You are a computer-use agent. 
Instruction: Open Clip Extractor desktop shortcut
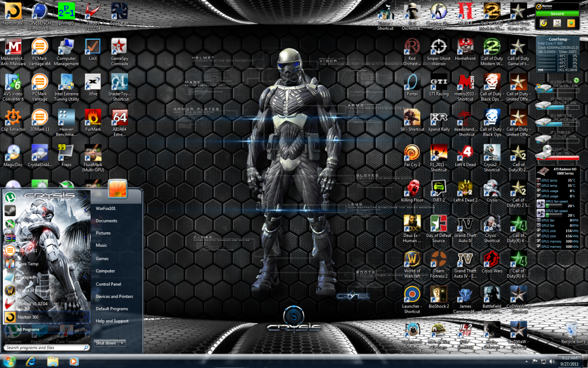point(13,120)
